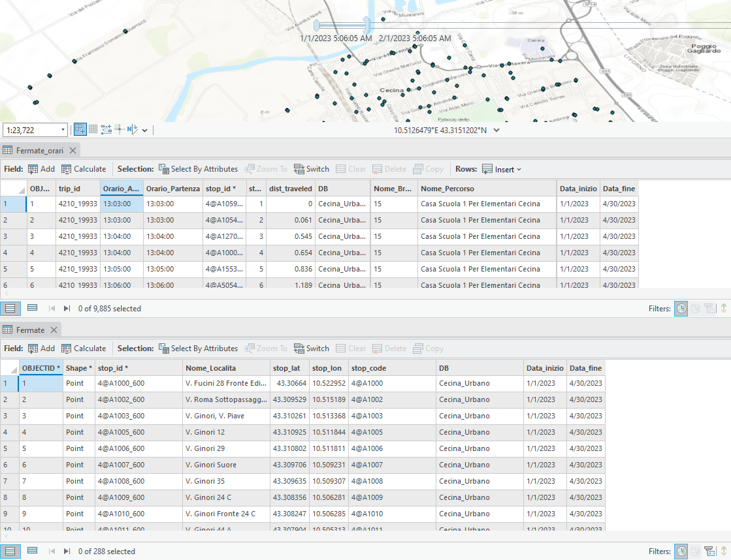Viewport: 731px width, 560px height.
Task: Expand the coordinate display format dropdown
Action: coord(496,131)
